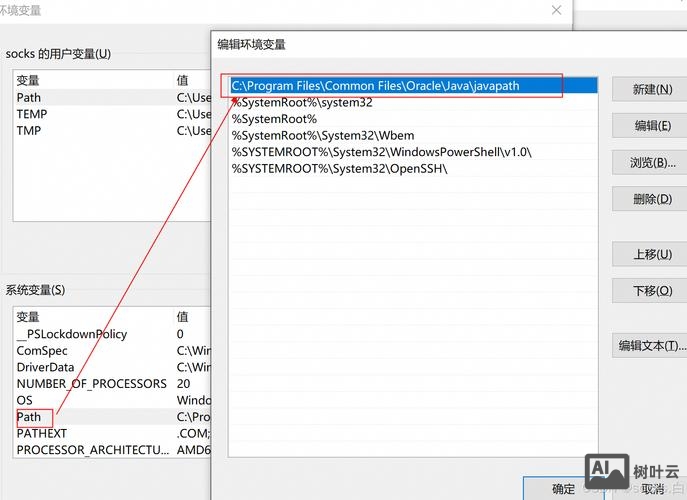Select the NUMBER_OF_PROCESSORS variable row
Screen dimensions: 687x500
91,383
